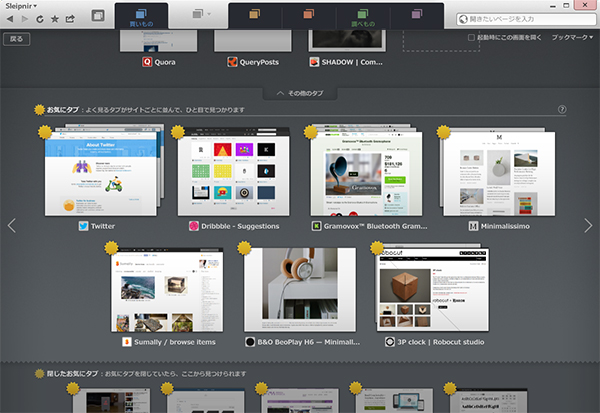Click the 戻る button
Screen dimensions: 600x413
(x=15, y=39)
